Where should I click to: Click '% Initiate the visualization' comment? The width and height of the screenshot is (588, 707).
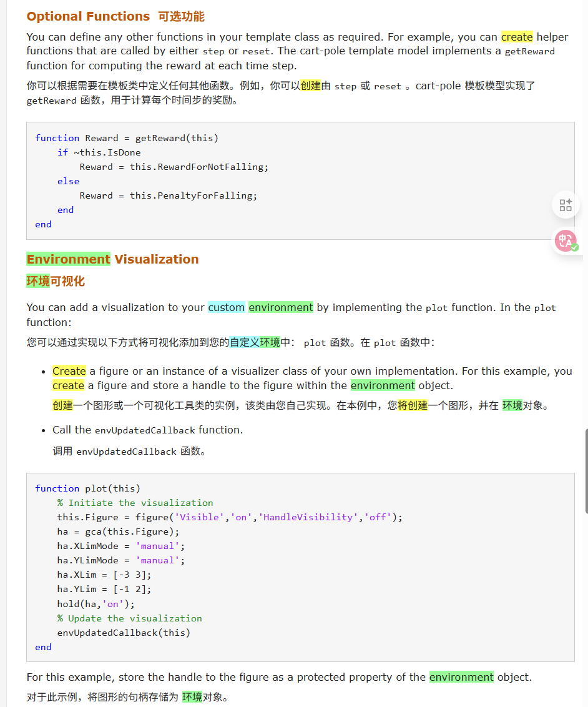[x=135, y=503]
